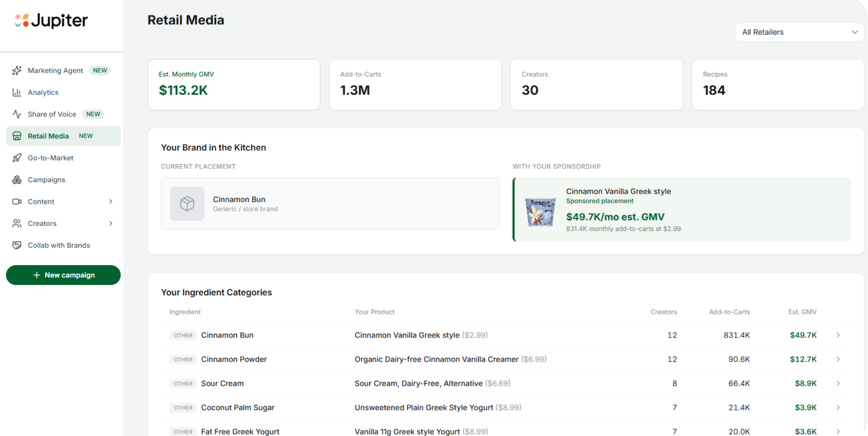This screenshot has height=436, width=868.
Task: Click the Cinnamon Vanilla Greek style sponsored placement
Action: point(682,210)
